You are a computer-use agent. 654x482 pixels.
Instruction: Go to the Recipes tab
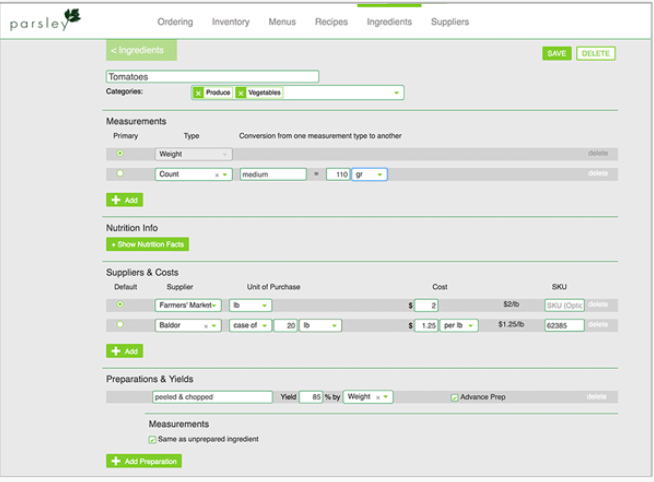[331, 21]
